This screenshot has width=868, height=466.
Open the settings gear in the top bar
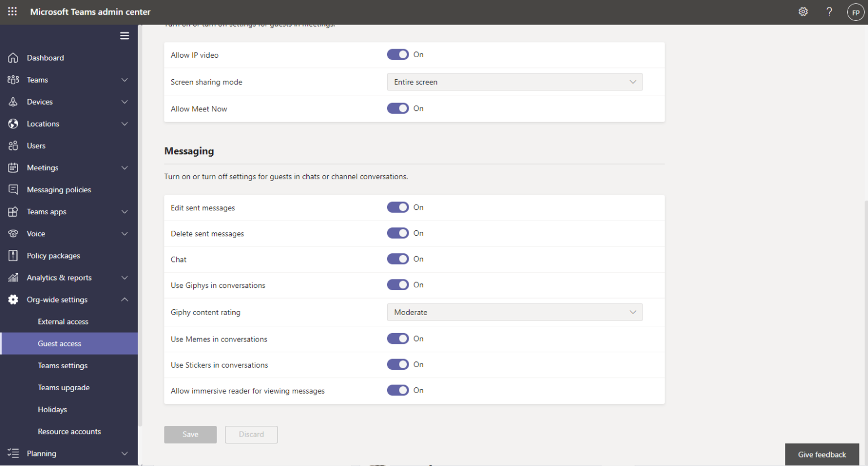coord(803,11)
